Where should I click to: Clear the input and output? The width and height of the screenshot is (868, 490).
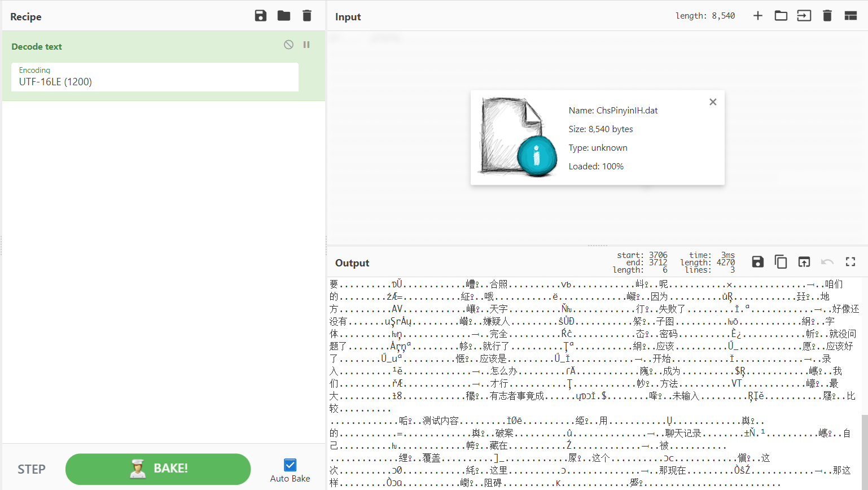827,16
